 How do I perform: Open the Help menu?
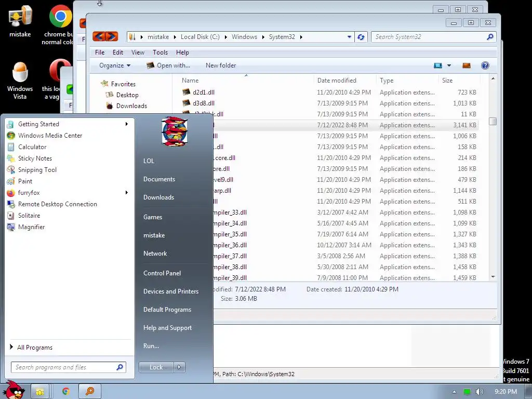(182, 52)
